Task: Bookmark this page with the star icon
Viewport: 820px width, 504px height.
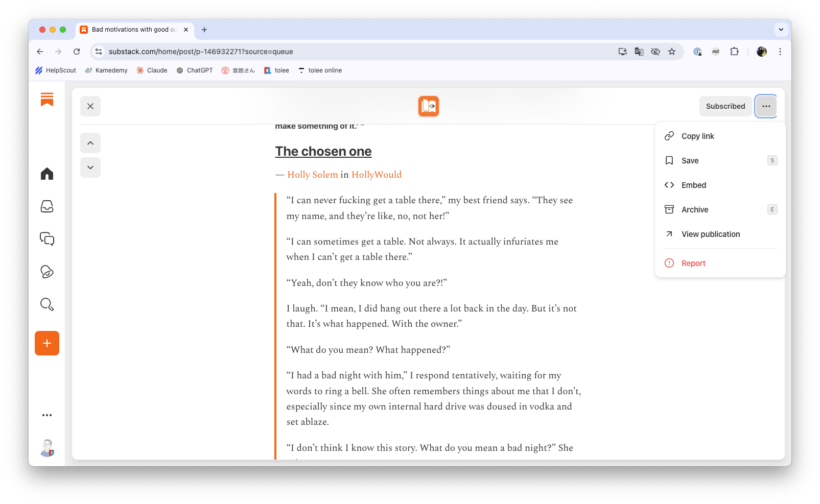Action: coord(672,52)
